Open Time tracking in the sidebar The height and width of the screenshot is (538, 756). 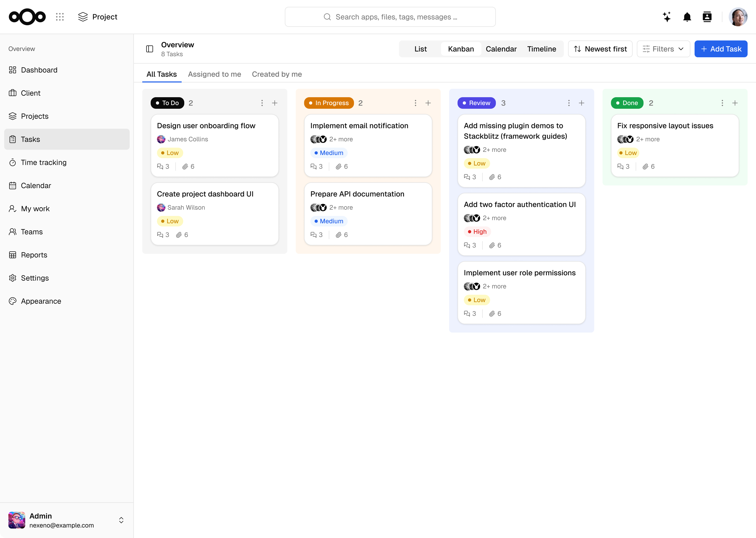(67, 162)
